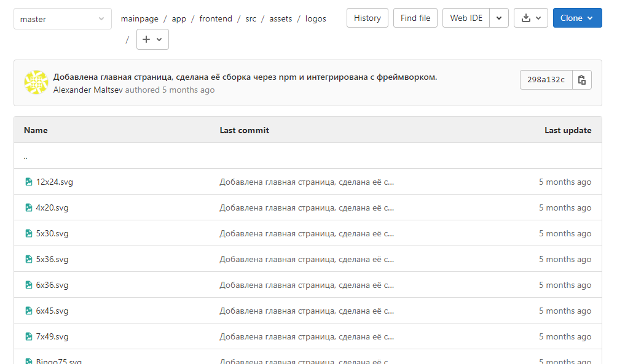Click the committer avatar of Alexander Maltsev
The height and width of the screenshot is (364, 617).
point(36,82)
